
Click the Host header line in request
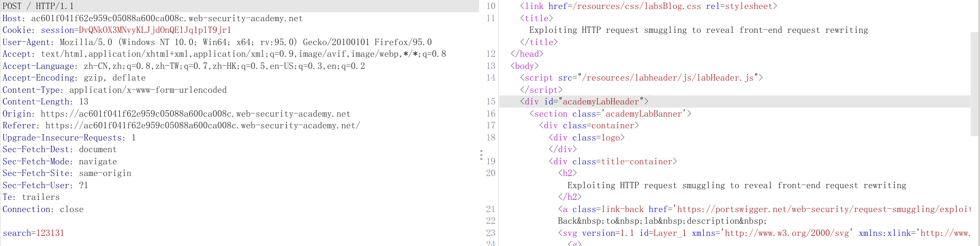(153, 18)
